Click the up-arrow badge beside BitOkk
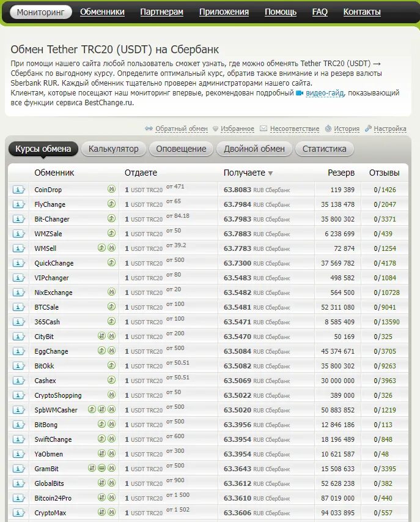The image size is (420, 522). tap(112, 365)
